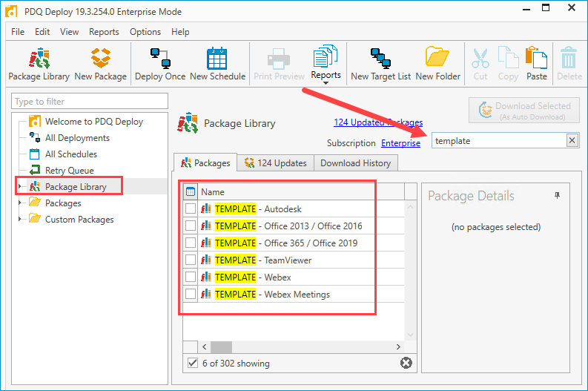Open the Download History tab

coord(355,162)
